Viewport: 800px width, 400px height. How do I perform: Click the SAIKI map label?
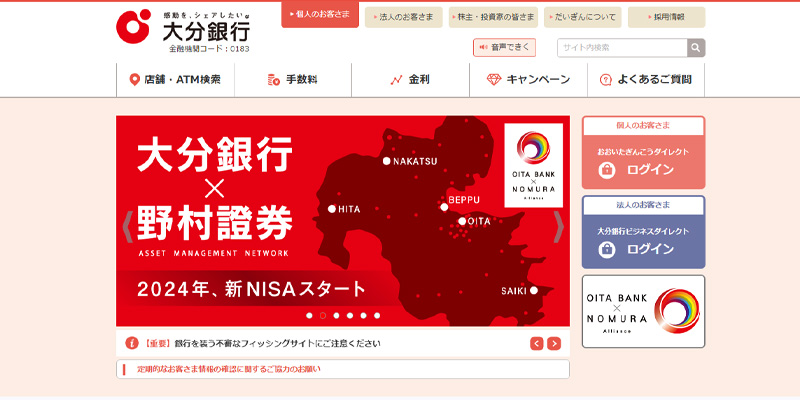pyautogui.click(x=514, y=291)
